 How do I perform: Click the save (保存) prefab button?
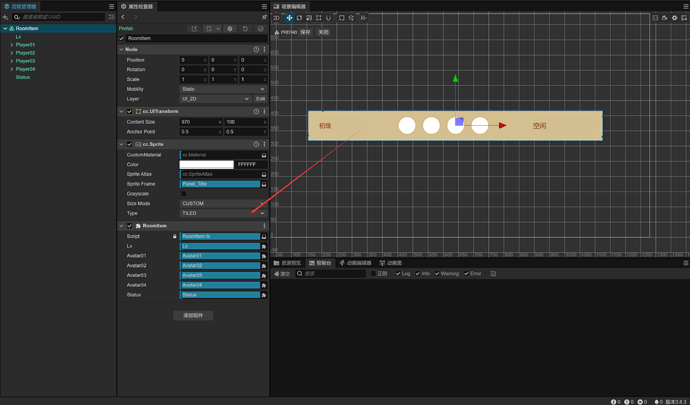pyautogui.click(x=305, y=32)
